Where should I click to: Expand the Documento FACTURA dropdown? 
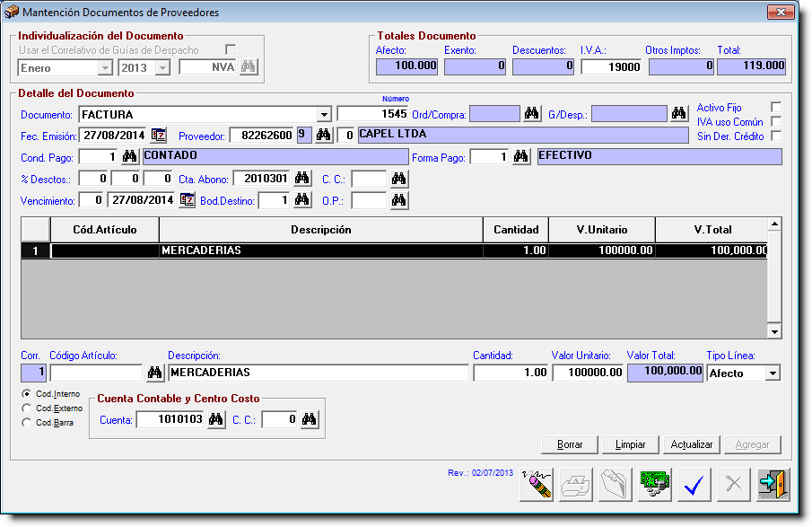(324, 115)
